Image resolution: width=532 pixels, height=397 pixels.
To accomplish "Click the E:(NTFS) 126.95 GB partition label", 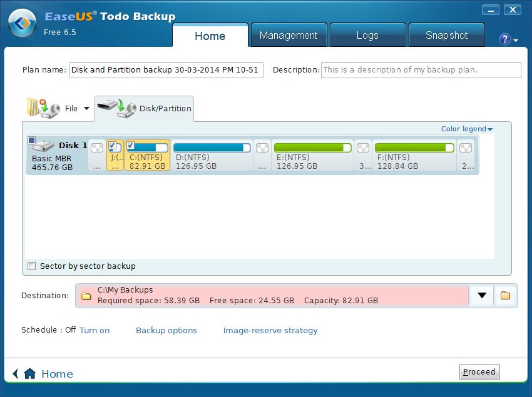I will click(297, 162).
